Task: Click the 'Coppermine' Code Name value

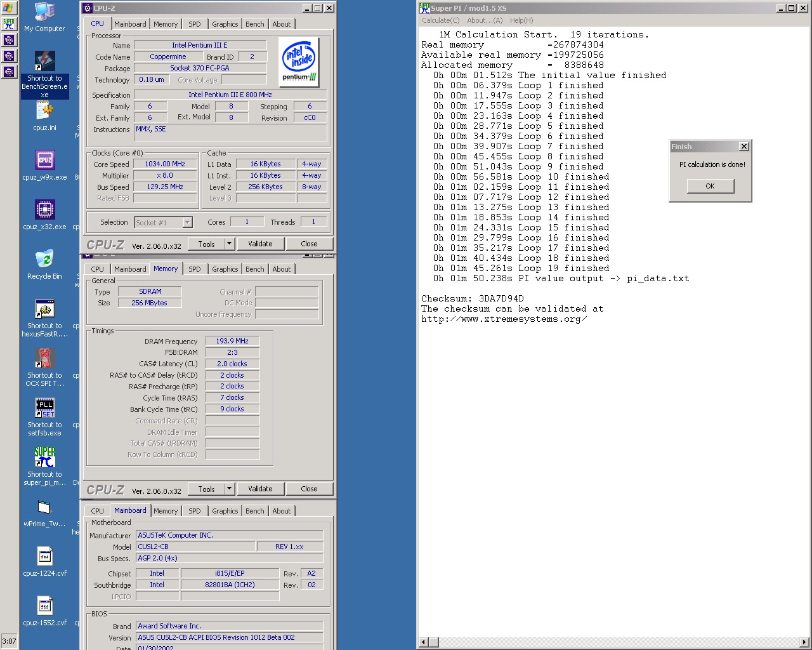Action: click(x=168, y=56)
